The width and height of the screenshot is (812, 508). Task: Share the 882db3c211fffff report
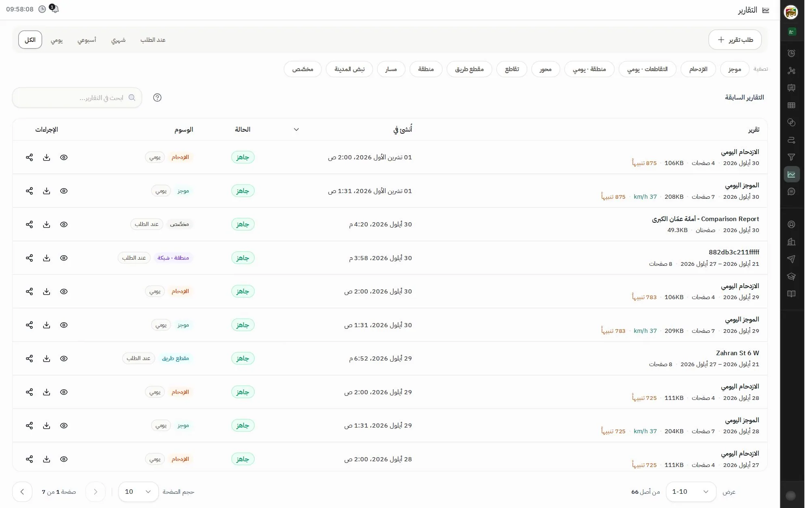(29, 258)
